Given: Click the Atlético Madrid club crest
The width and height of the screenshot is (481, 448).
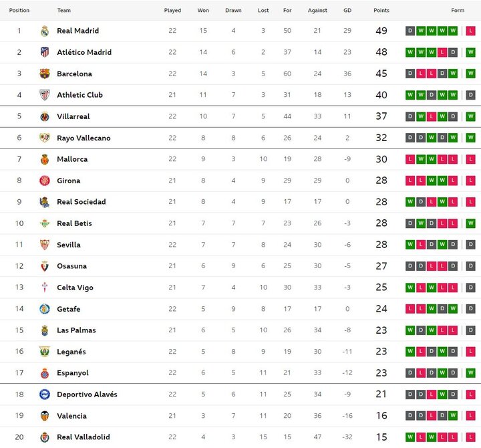Looking at the screenshot, I should coord(45,52).
